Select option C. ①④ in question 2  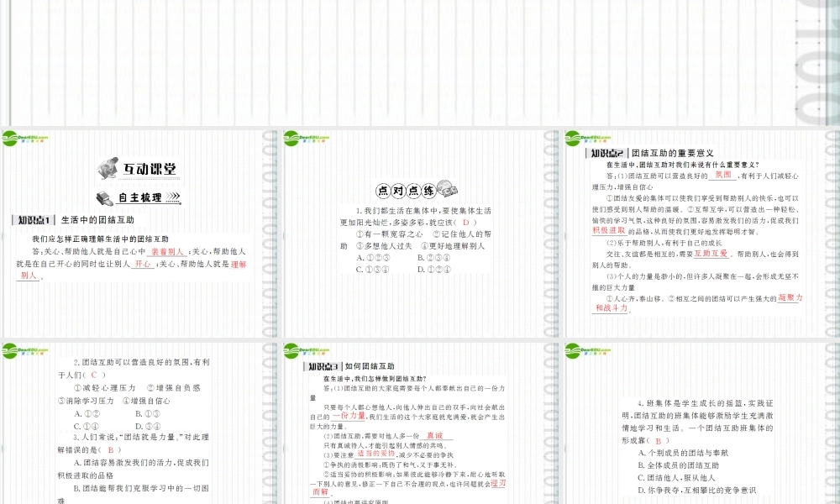(87, 427)
